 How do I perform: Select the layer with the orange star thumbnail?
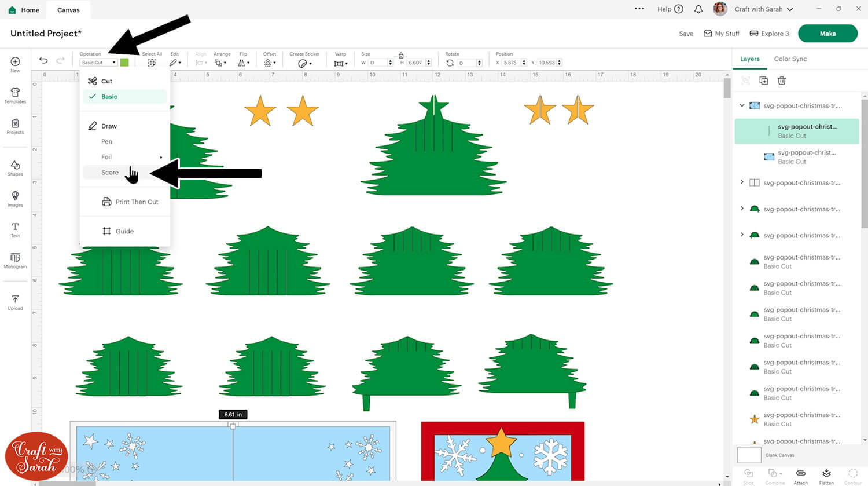[797, 419]
